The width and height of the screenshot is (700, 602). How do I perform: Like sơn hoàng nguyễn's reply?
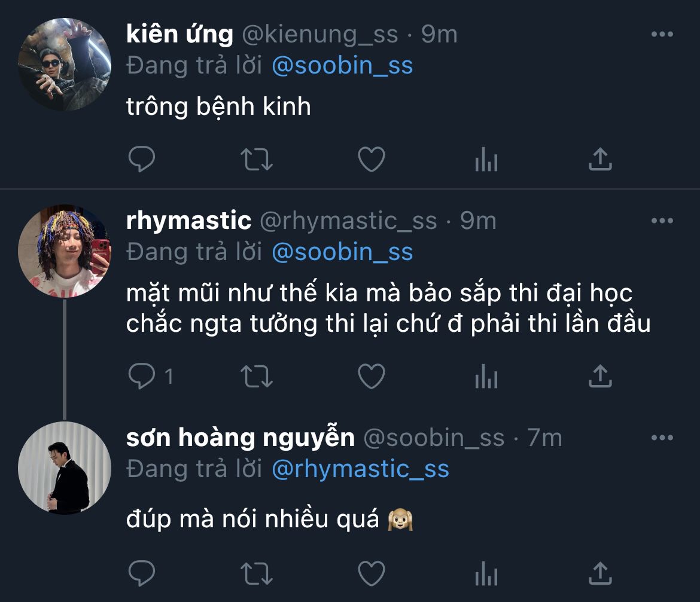coord(371,575)
